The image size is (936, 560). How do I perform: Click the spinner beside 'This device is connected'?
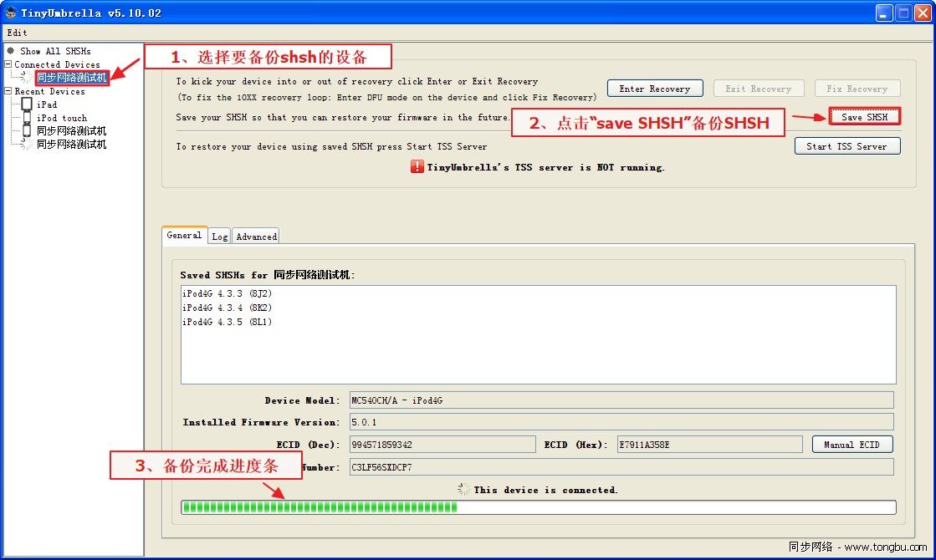(x=463, y=490)
